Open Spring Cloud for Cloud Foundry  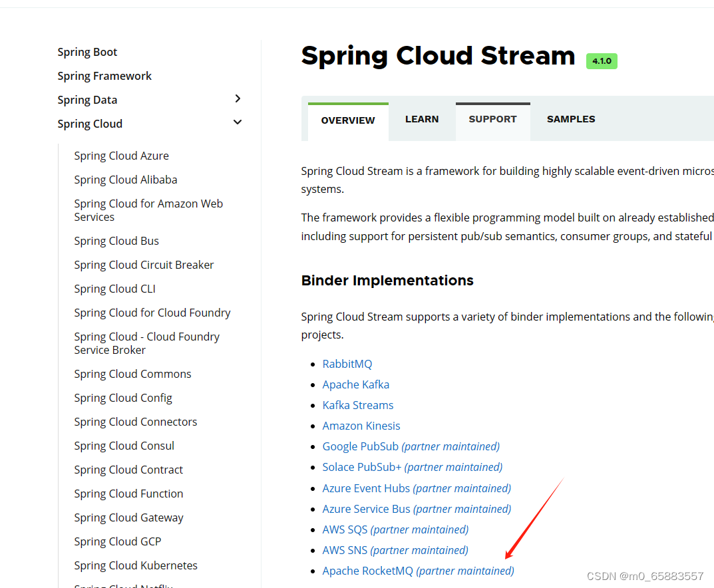pos(152,313)
